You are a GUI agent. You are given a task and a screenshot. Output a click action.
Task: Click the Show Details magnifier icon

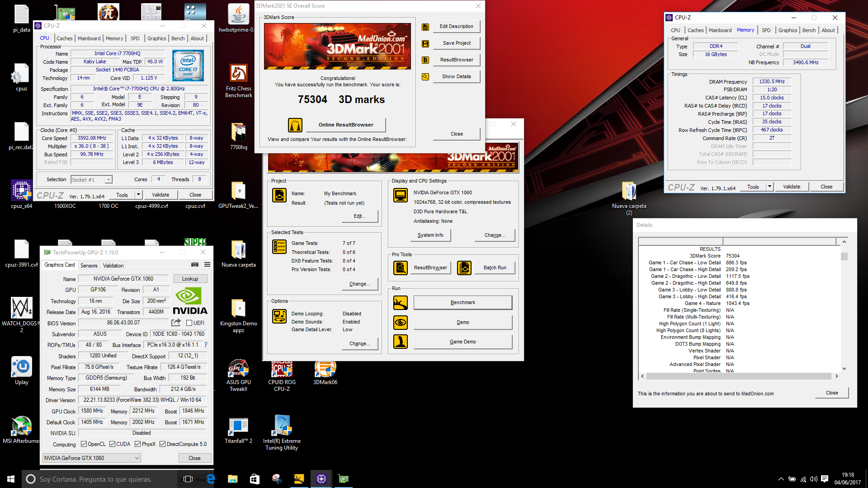pos(425,77)
